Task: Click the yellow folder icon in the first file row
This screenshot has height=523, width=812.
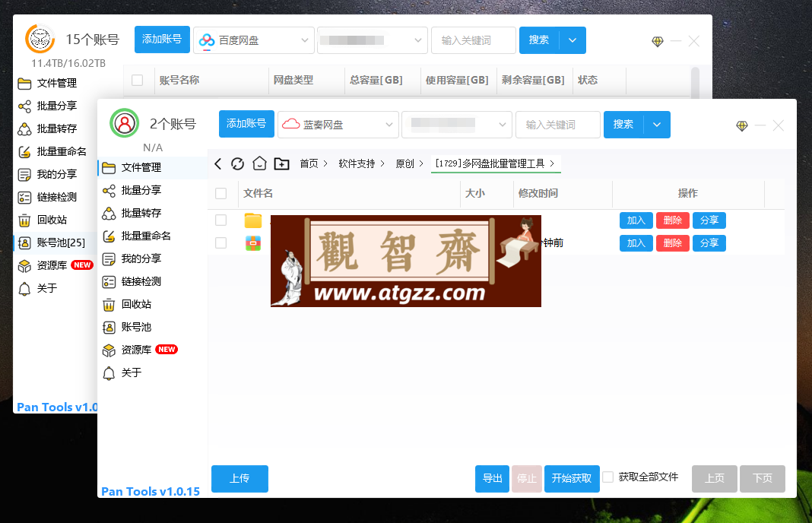Action: pyautogui.click(x=252, y=220)
